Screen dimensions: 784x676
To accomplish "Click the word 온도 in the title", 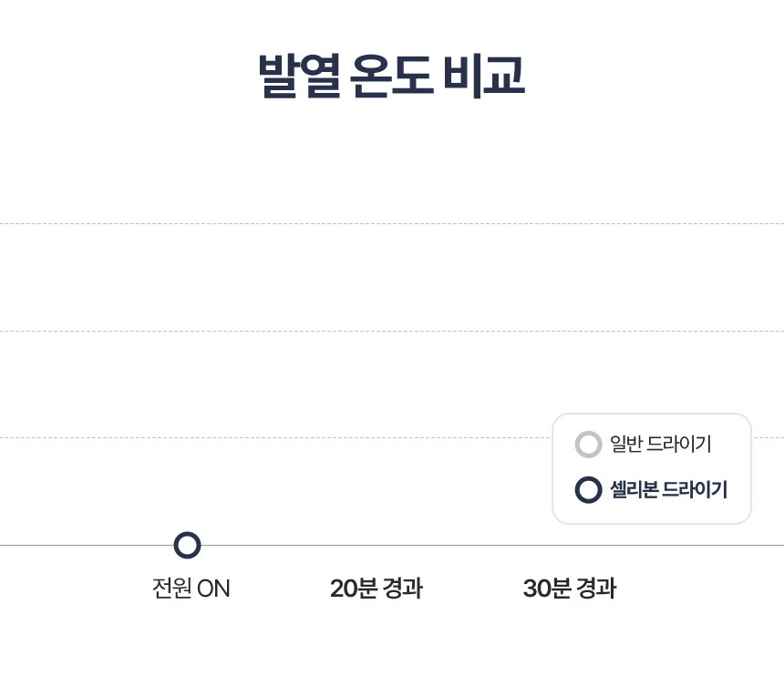I will click(391, 76).
